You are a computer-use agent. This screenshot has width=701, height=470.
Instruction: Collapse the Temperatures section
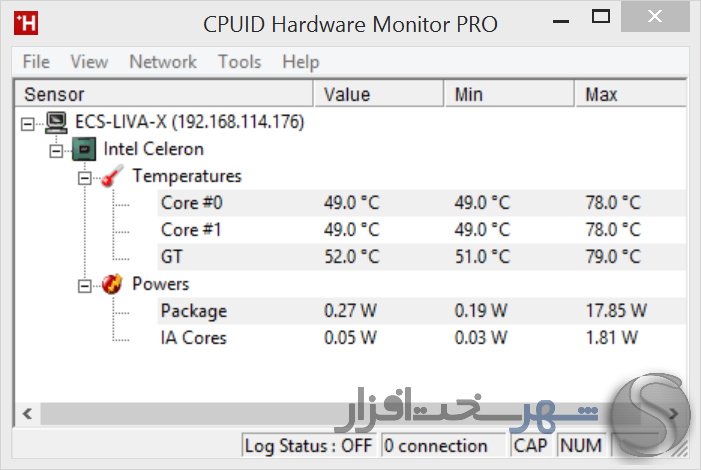pyautogui.click(x=84, y=178)
